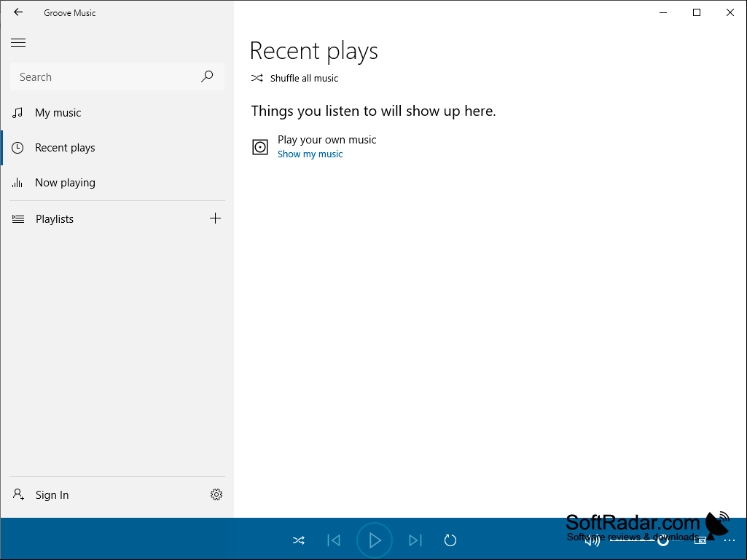
Task: Click the Recent plays page heading
Action: tap(314, 51)
